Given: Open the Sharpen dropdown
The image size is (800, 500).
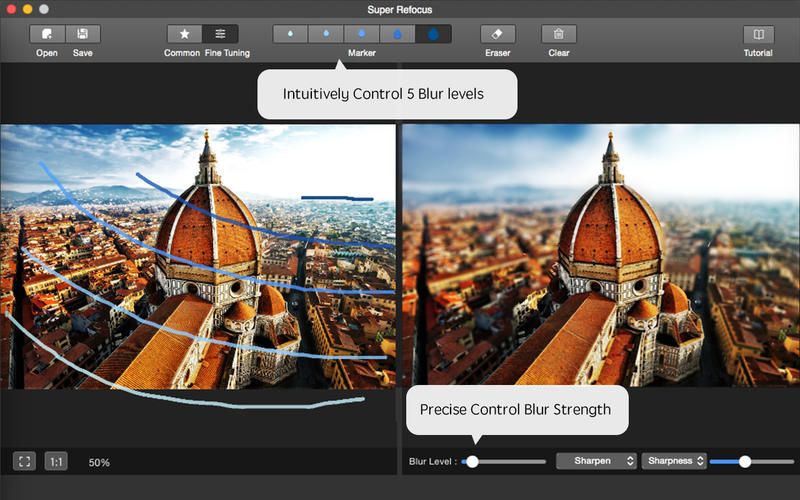Looking at the screenshot, I should click(x=596, y=461).
